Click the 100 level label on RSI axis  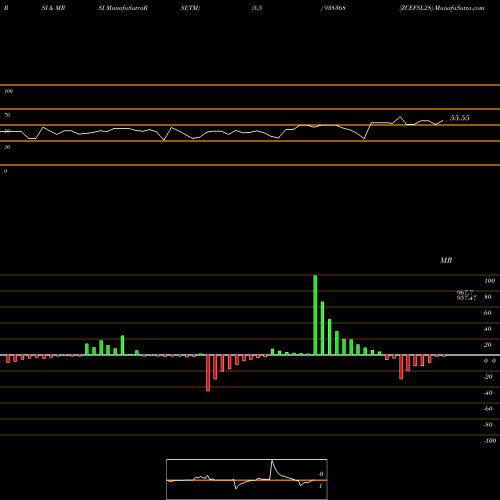[8, 91]
